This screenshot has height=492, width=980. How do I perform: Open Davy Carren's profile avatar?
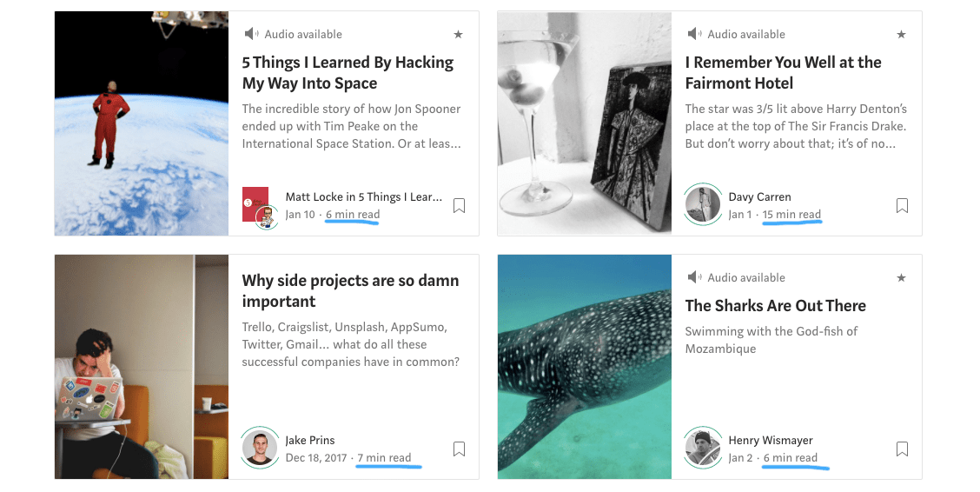pyautogui.click(x=703, y=204)
